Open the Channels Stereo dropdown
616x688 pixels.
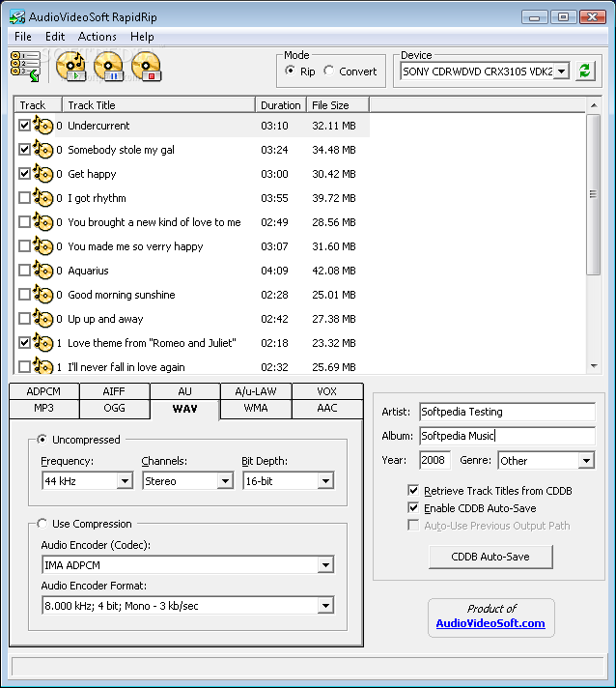click(x=225, y=481)
